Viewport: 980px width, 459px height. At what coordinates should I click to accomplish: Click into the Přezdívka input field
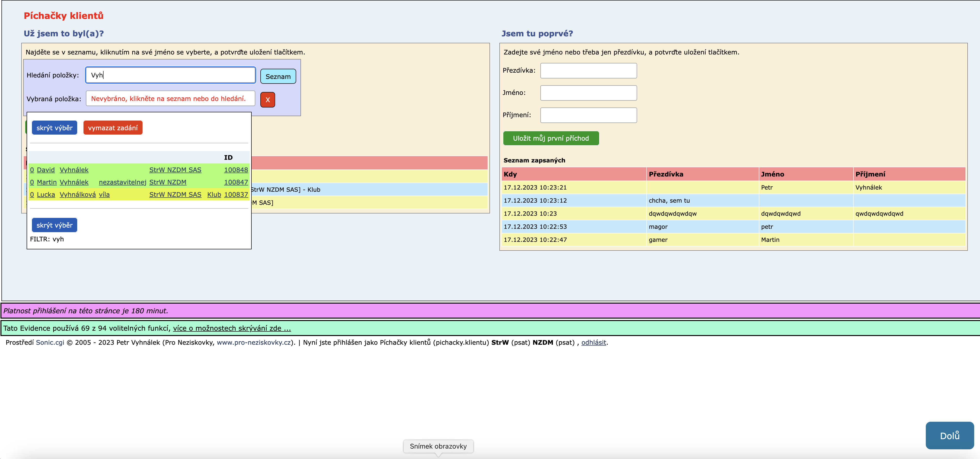588,71
